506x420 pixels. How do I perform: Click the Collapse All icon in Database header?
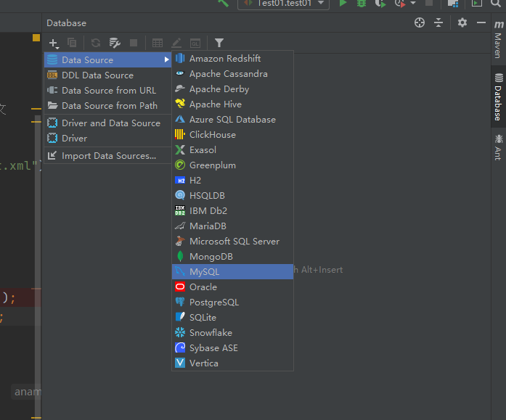click(x=438, y=23)
